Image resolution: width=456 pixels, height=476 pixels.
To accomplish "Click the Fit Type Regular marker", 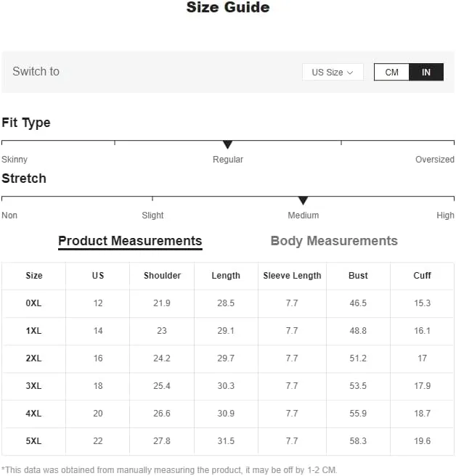I will (x=227, y=144).
